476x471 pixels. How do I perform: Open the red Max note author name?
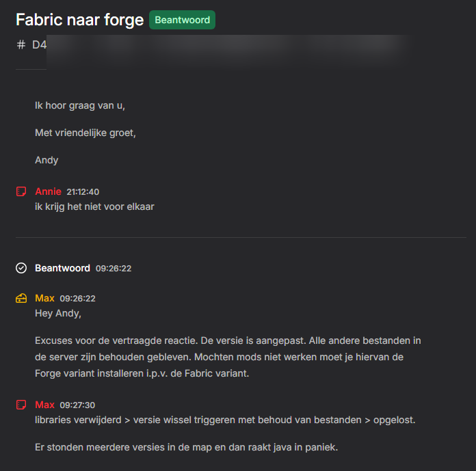44,405
